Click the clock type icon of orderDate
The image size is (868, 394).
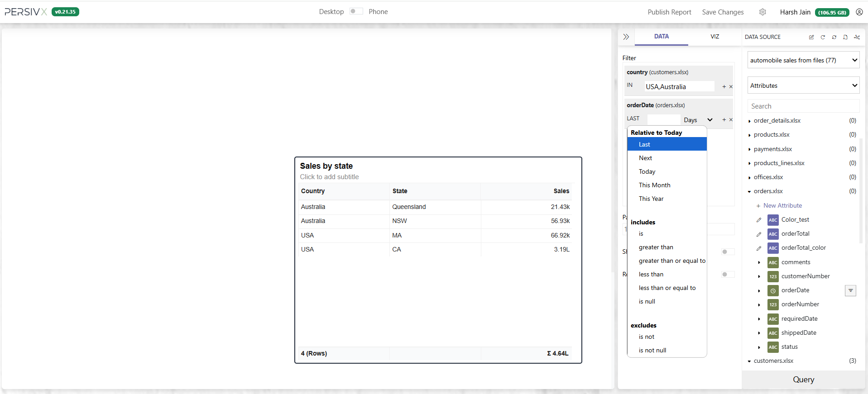pyautogui.click(x=773, y=290)
